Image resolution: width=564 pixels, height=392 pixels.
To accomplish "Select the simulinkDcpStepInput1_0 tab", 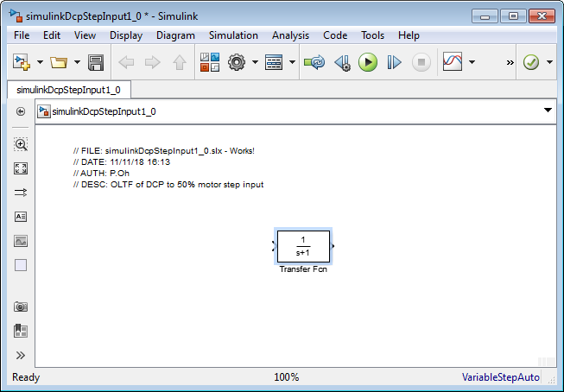I will pyautogui.click(x=69, y=90).
